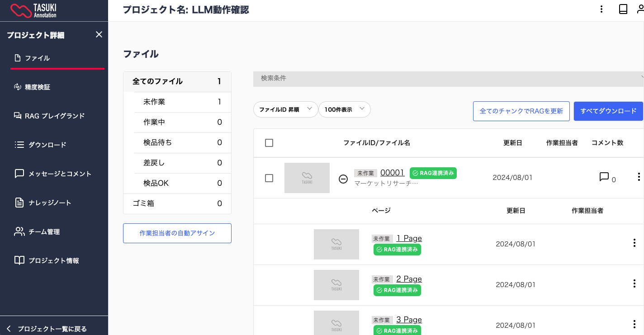Click 全てのチャンクでRAGを更新 button

coord(521,111)
